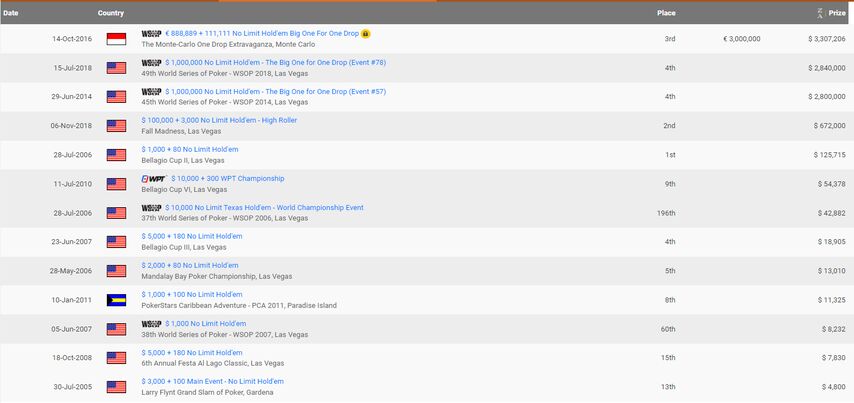The height and width of the screenshot is (403, 854).
Task: Select the date 06-Nov-2018
Action: 71,126
